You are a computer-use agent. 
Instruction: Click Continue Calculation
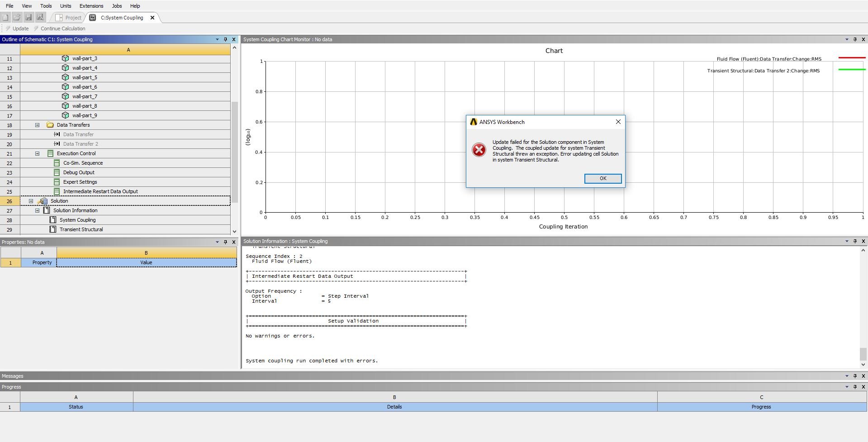59,29
